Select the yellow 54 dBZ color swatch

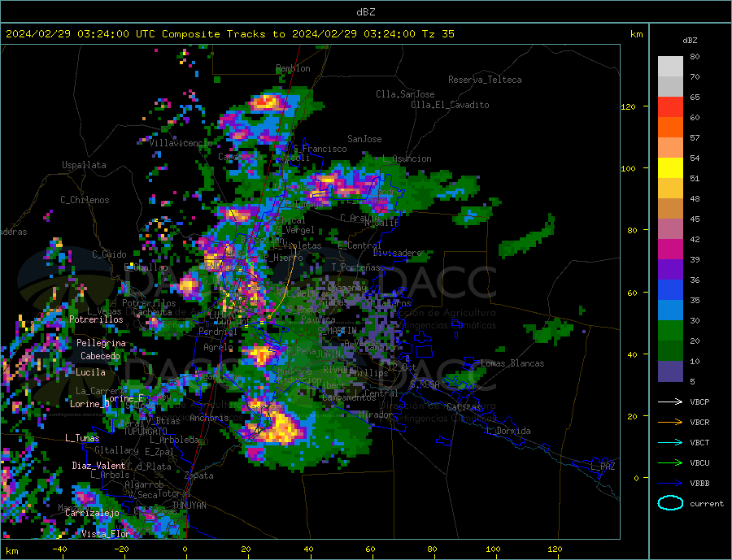(670, 168)
